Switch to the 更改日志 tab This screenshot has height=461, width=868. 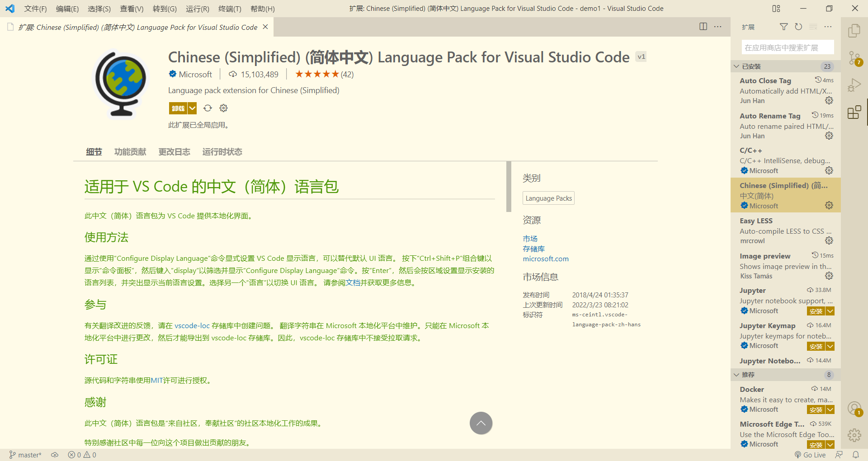tap(174, 152)
